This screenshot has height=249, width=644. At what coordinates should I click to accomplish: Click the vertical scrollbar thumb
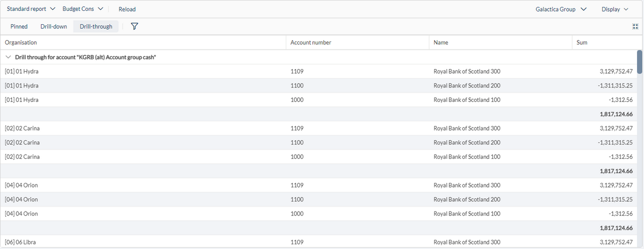639,62
